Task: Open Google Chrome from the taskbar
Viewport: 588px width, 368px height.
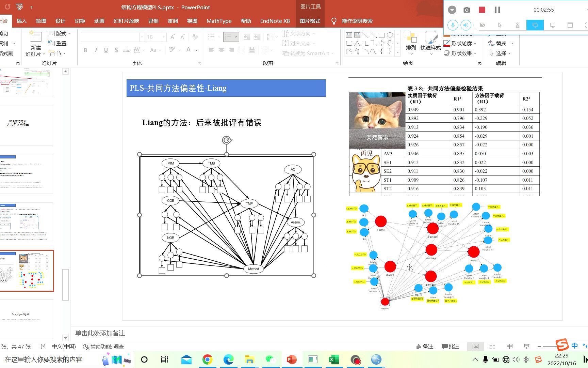Action: point(207,359)
